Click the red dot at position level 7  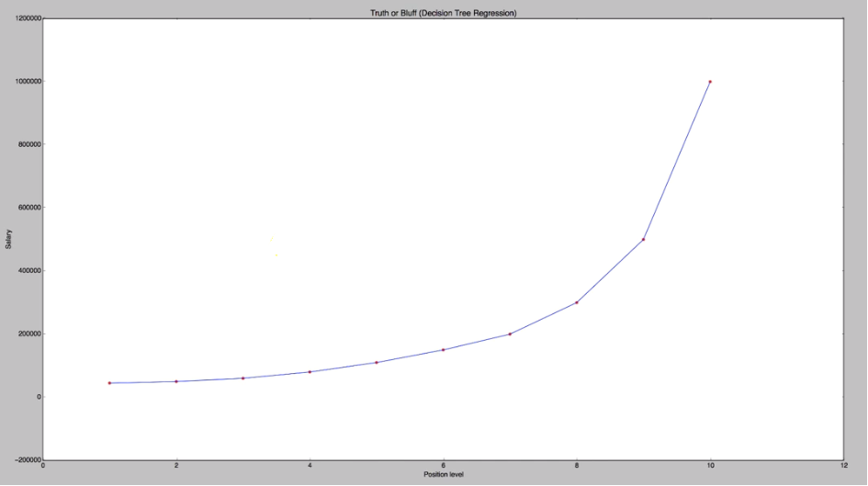click(x=510, y=333)
